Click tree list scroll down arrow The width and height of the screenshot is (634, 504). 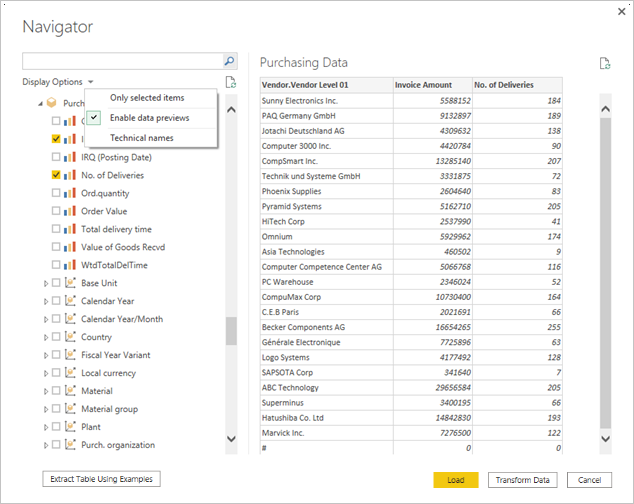[231, 438]
